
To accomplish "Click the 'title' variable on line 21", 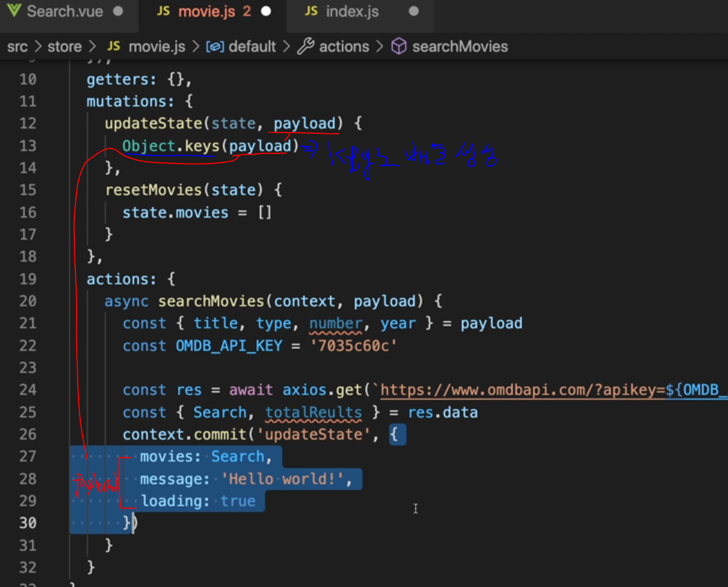I will (x=216, y=323).
